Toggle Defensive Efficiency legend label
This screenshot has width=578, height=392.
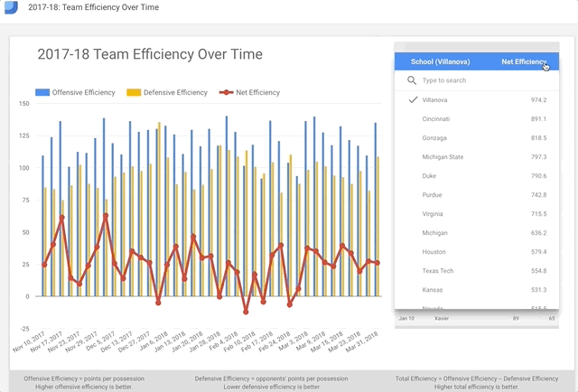pos(175,92)
